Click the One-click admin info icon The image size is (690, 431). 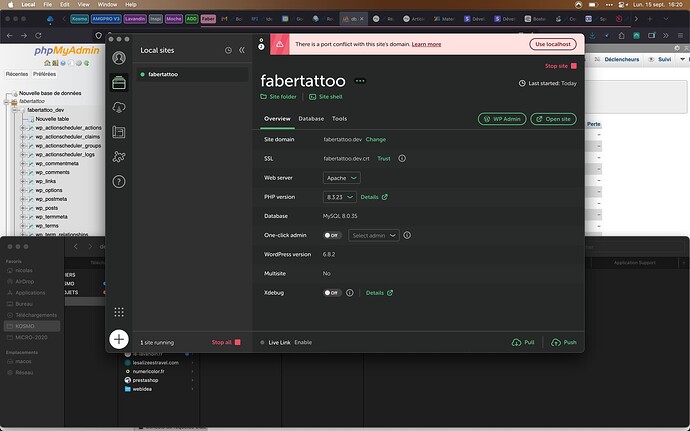coord(407,235)
